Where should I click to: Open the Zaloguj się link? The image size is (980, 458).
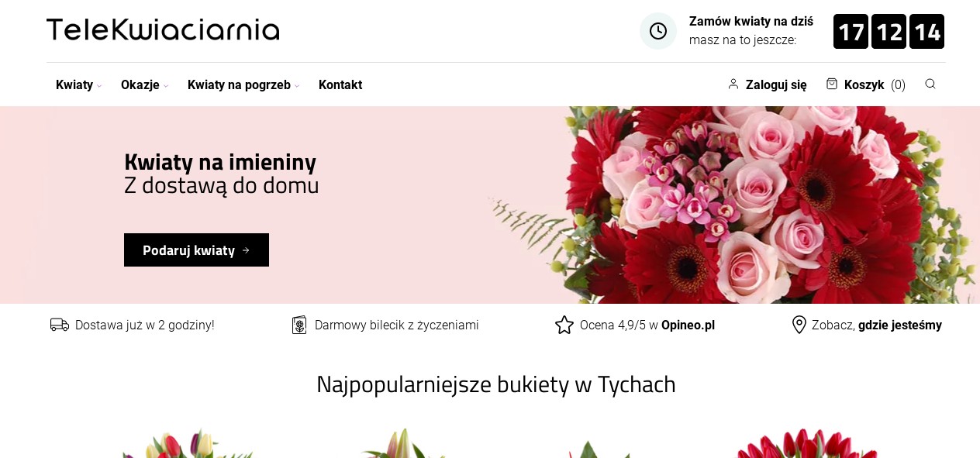click(776, 85)
